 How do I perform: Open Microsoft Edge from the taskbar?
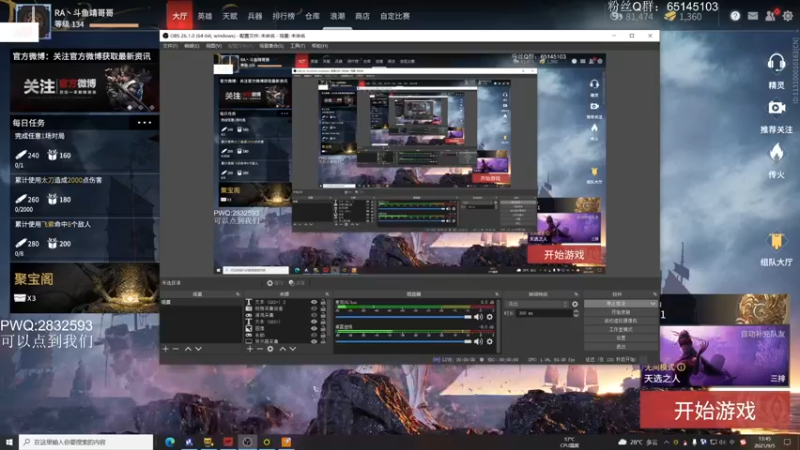click(x=170, y=442)
